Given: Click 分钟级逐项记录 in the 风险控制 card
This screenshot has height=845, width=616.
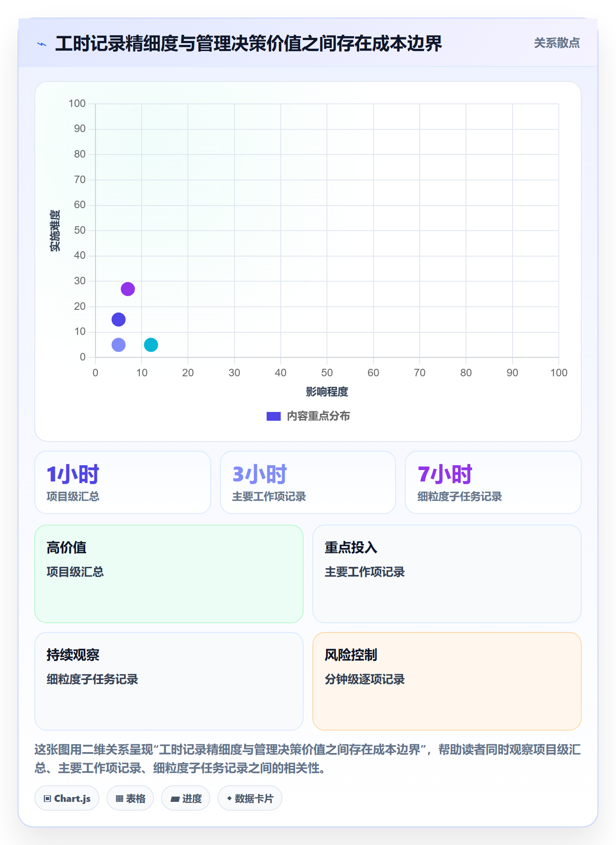Looking at the screenshot, I should coord(365,679).
